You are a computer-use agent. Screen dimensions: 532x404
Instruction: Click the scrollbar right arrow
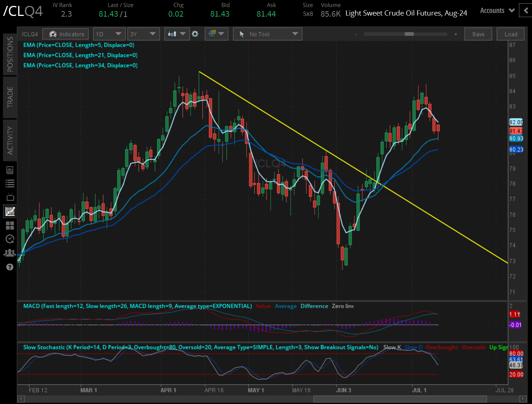pos(523,399)
